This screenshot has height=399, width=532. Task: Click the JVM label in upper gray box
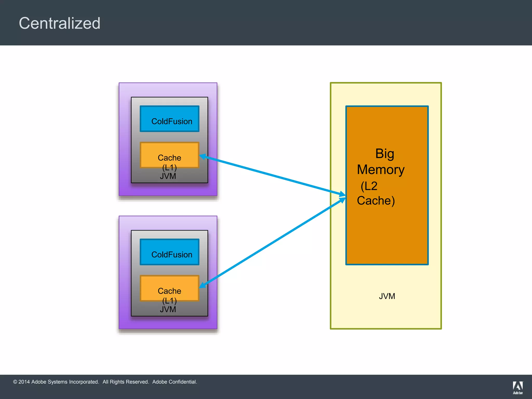(x=168, y=176)
